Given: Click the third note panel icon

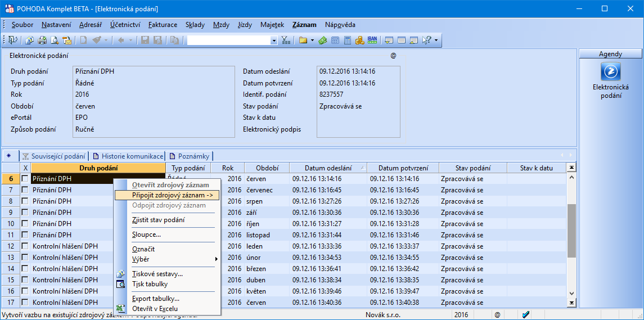Looking at the screenshot, I should pos(414,40).
